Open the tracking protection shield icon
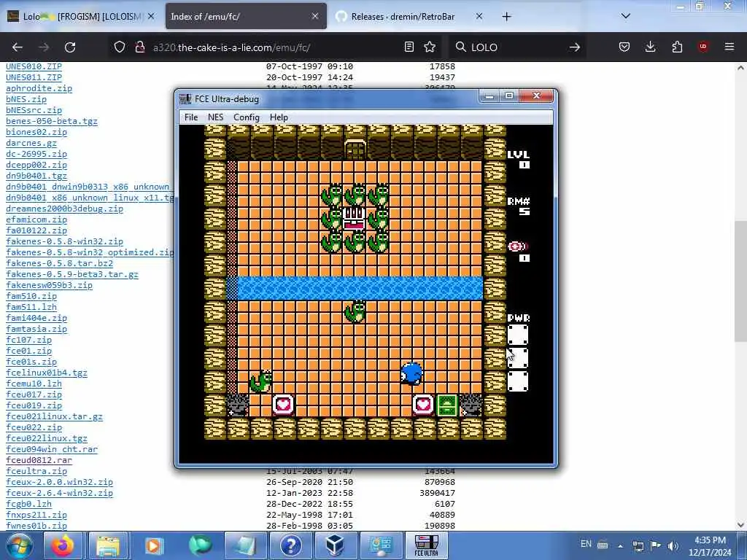 120,47
